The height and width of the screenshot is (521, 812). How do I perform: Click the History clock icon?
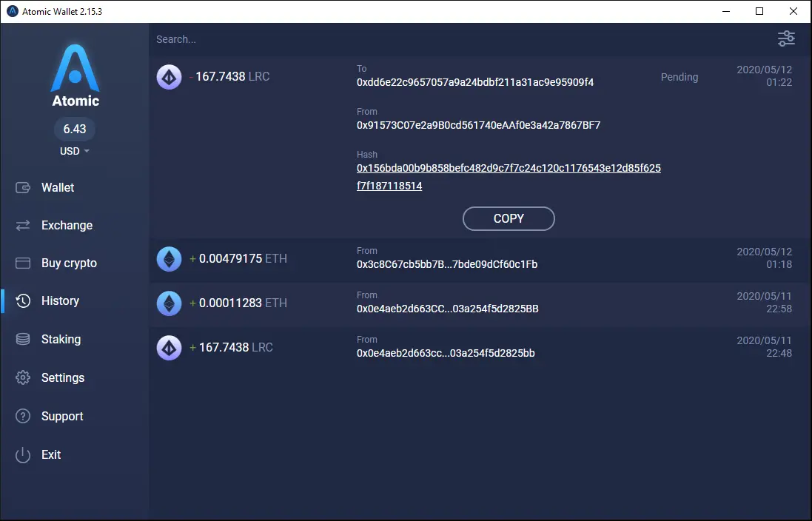pos(23,301)
